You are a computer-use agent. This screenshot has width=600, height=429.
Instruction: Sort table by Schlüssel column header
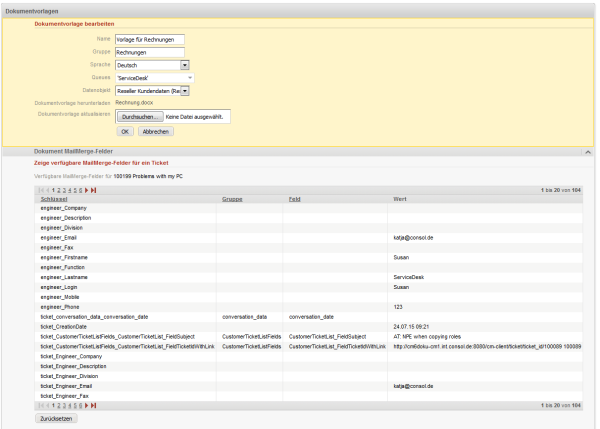(x=53, y=199)
